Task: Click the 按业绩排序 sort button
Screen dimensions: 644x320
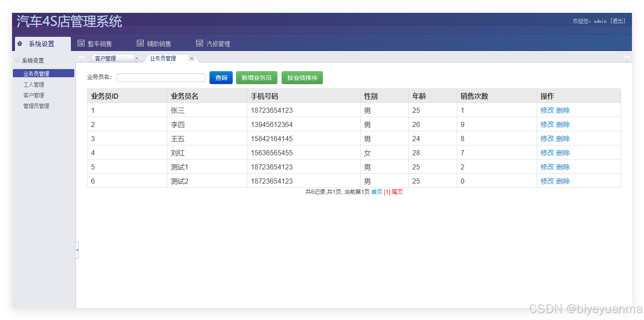Action: (x=302, y=78)
